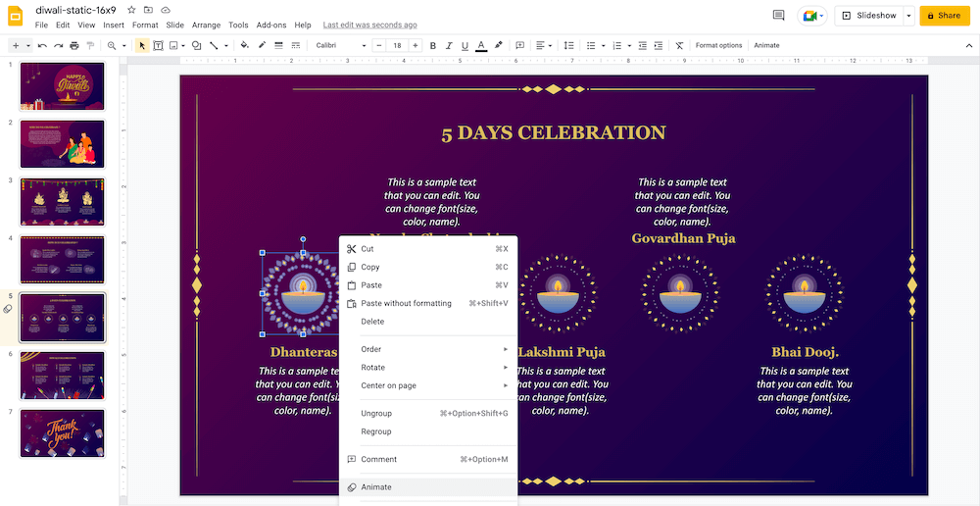This screenshot has height=506, width=980.
Task: Toggle bold formatting
Action: (x=433, y=46)
